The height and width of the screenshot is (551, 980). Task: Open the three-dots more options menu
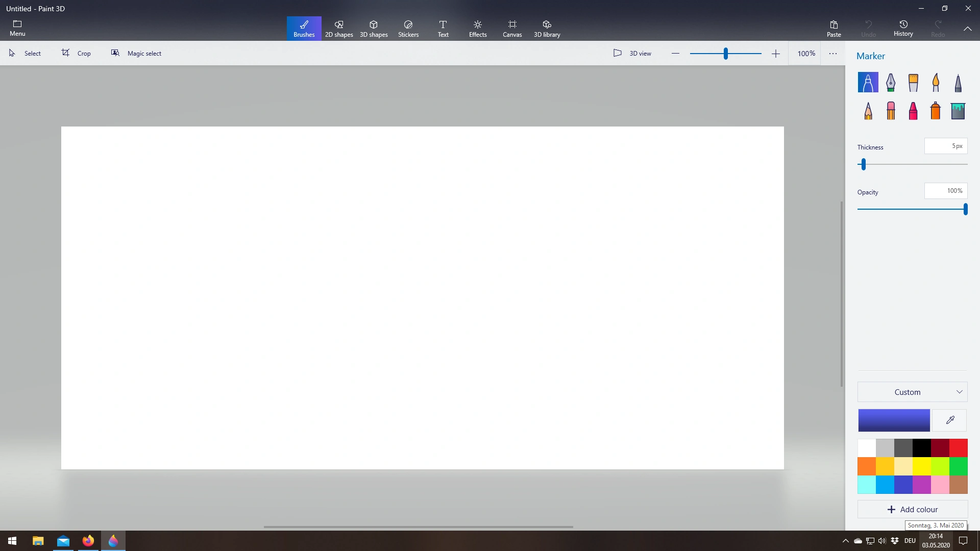click(833, 53)
